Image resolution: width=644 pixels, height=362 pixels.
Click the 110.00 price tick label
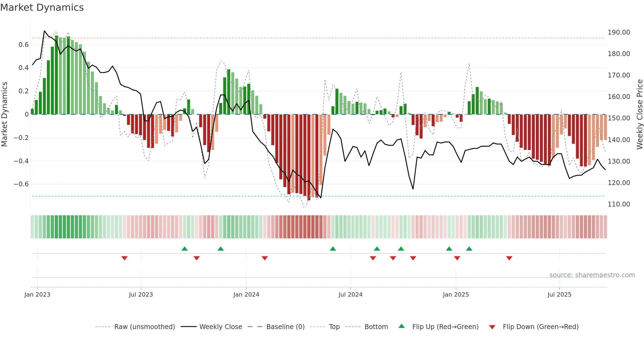(x=619, y=204)
